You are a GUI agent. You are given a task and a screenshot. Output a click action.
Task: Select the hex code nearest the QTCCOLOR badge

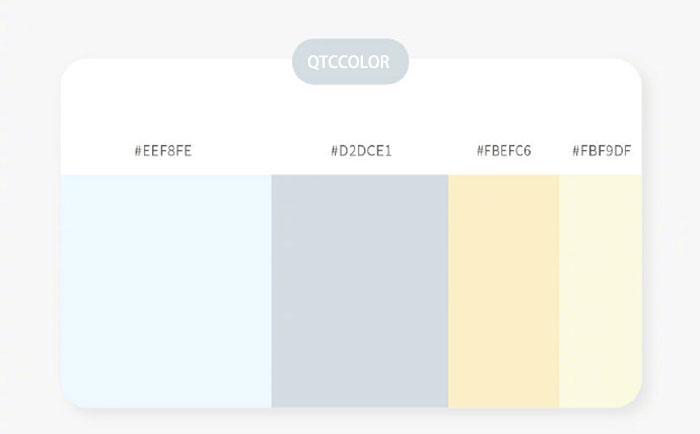(x=361, y=151)
